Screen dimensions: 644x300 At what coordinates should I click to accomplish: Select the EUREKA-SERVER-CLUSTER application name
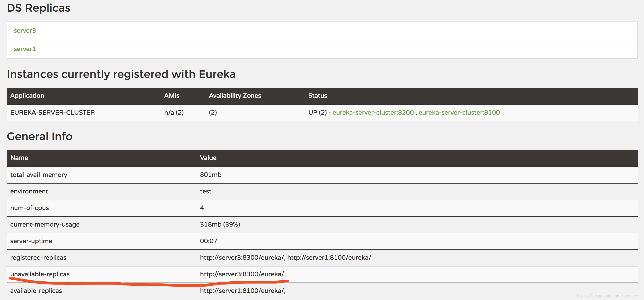click(x=53, y=113)
